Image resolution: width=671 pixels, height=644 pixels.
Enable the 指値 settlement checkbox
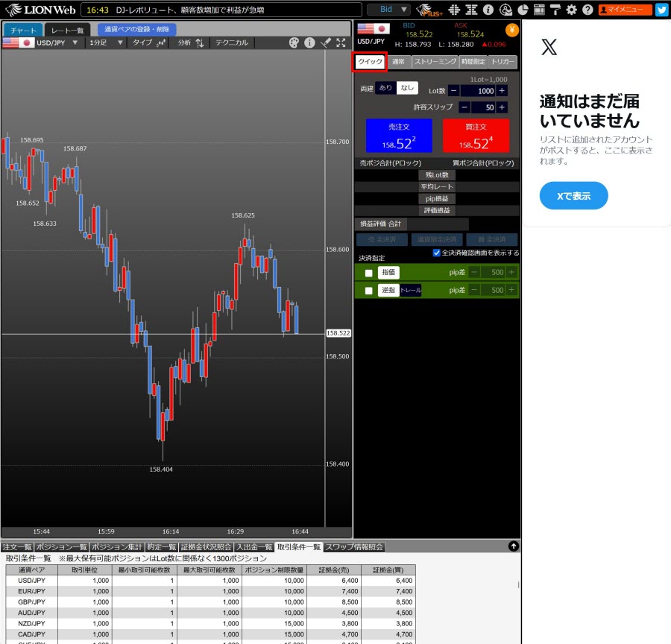(368, 273)
